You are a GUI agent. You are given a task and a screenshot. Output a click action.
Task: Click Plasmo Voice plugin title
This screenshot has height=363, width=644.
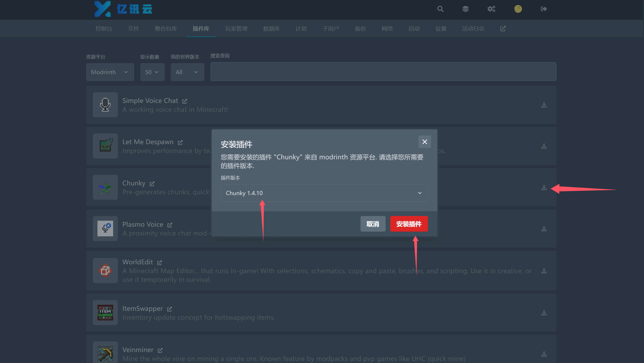pyautogui.click(x=143, y=224)
